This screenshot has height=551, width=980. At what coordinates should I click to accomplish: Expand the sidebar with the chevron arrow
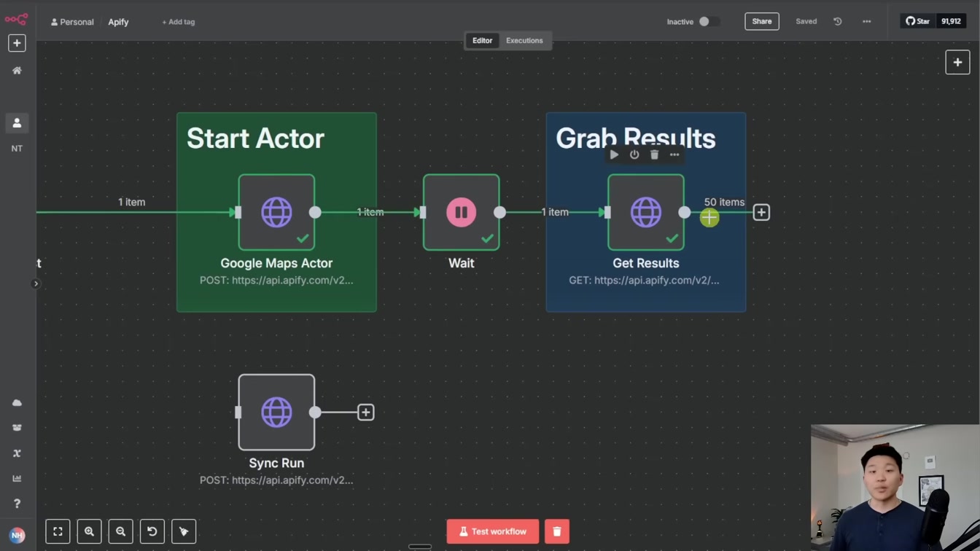[x=36, y=284]
